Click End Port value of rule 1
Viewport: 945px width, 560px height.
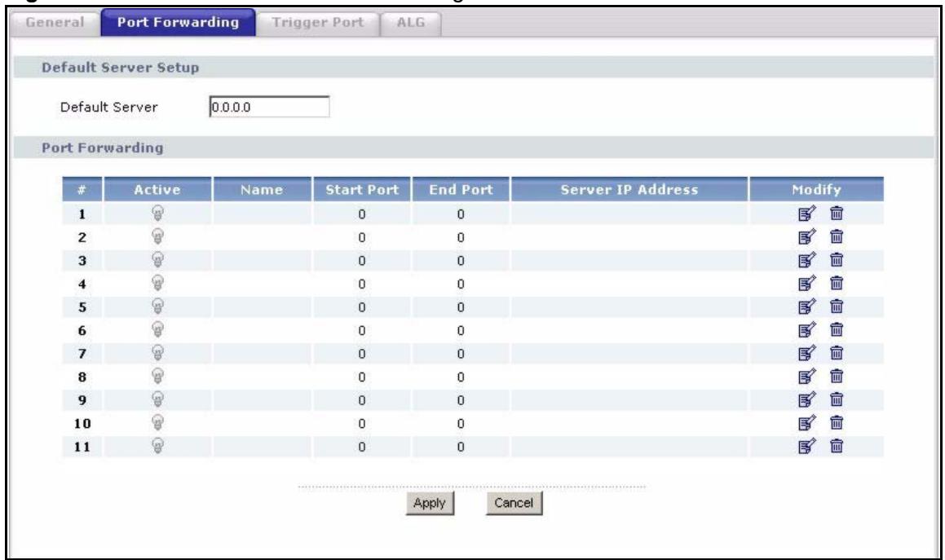pos(461,214)
